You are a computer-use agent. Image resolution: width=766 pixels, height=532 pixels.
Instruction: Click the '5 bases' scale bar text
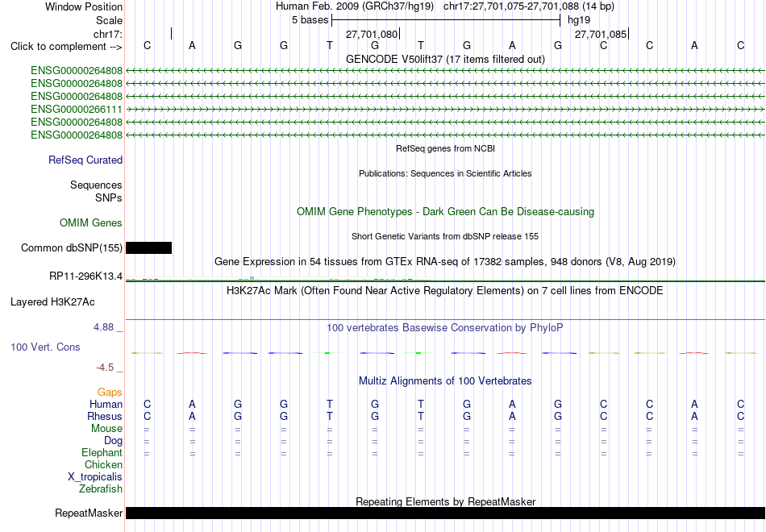(310, 20)
